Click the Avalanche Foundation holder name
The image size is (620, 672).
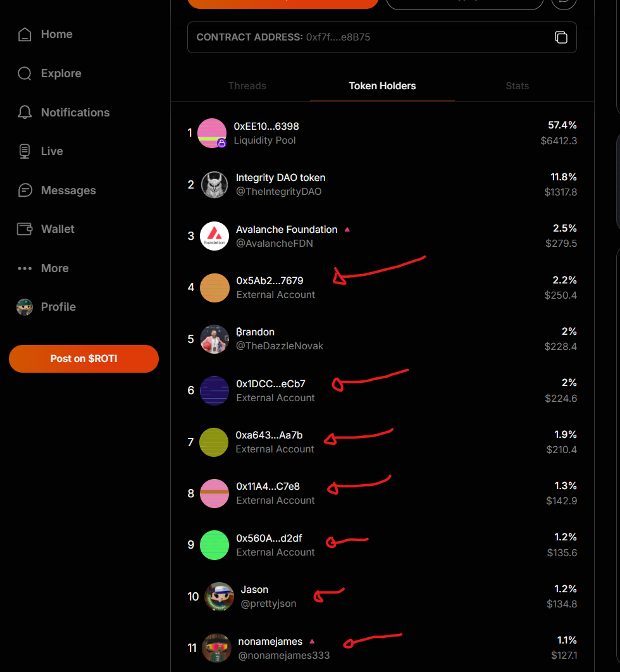pyautogui.click(x=287, y=230)
